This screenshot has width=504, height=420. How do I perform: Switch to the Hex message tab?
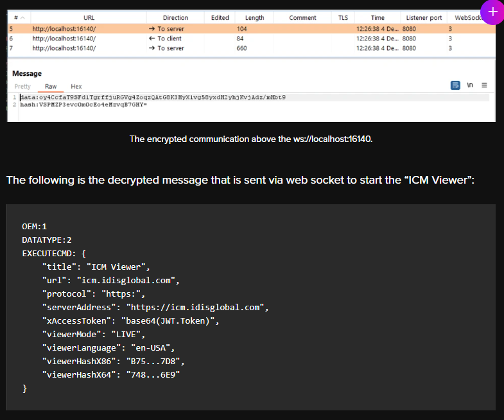point(76,86)
